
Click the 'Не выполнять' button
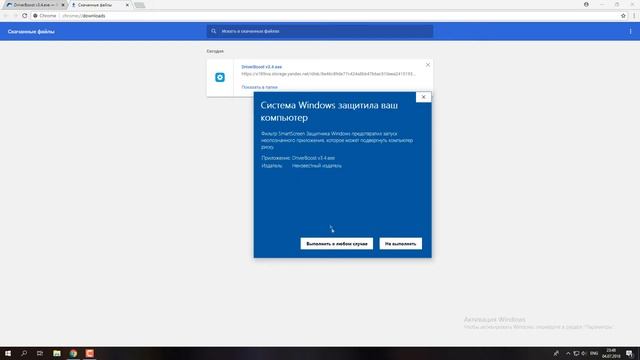pos(400,244)
